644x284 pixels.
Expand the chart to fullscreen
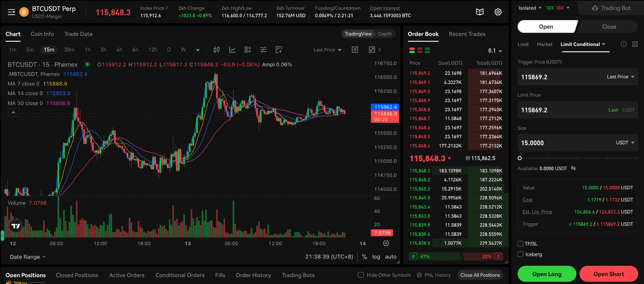pos(372,50)
